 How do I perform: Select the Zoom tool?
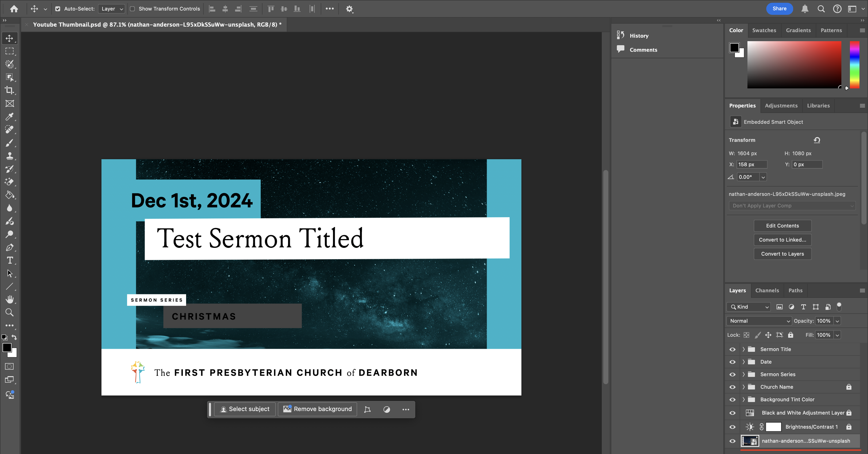pos(10,313)
